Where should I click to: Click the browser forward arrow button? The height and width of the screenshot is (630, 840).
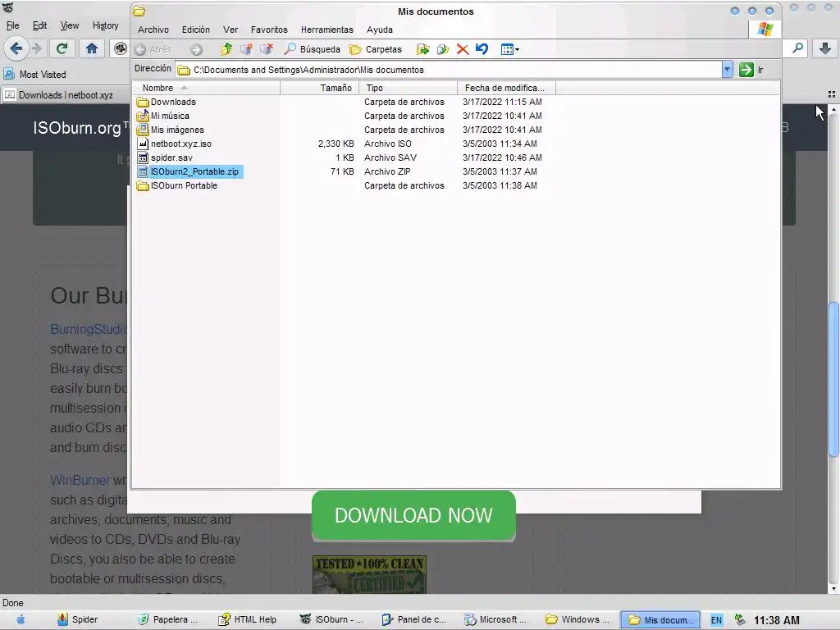(36, 48)
